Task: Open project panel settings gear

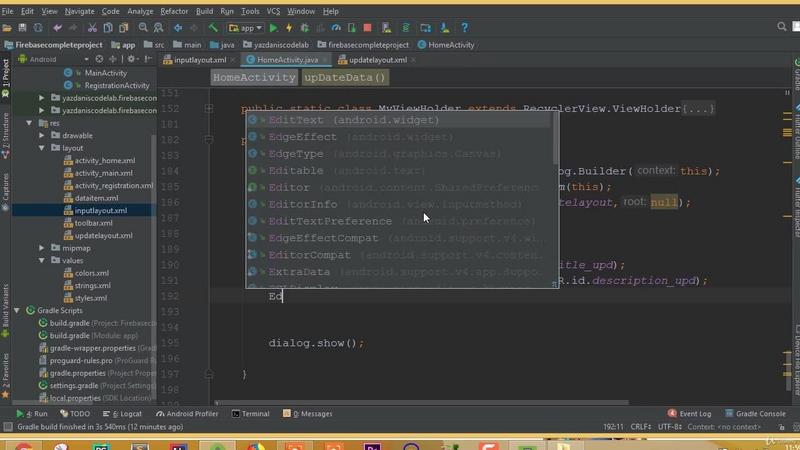Action: point(132,59)
